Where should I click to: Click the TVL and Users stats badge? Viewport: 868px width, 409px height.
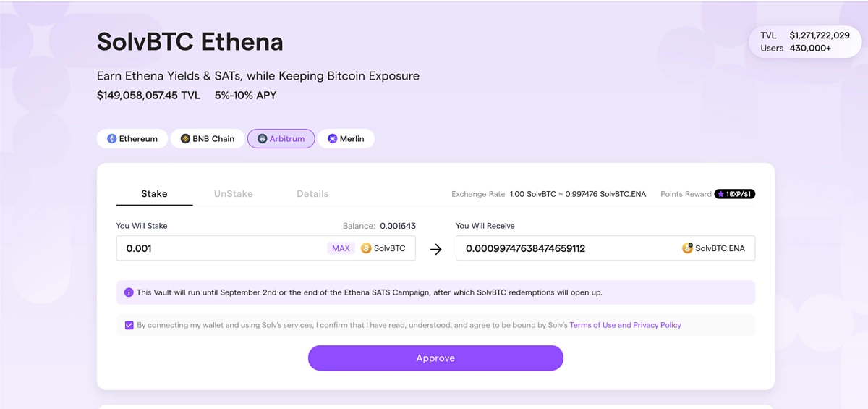click(805, 42)
